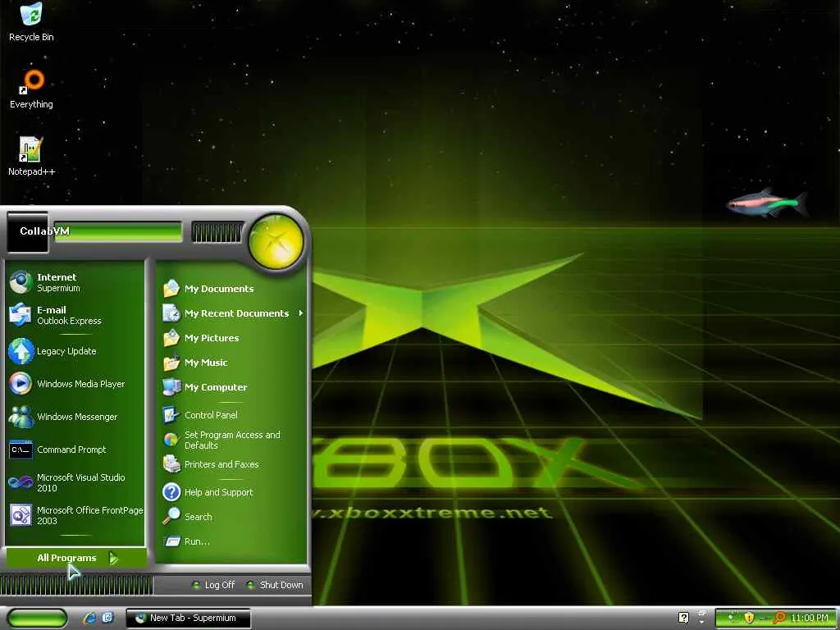This screenshot has width=840, height=630.
Task: Open Windows Messenger
Action: point(75,416)
